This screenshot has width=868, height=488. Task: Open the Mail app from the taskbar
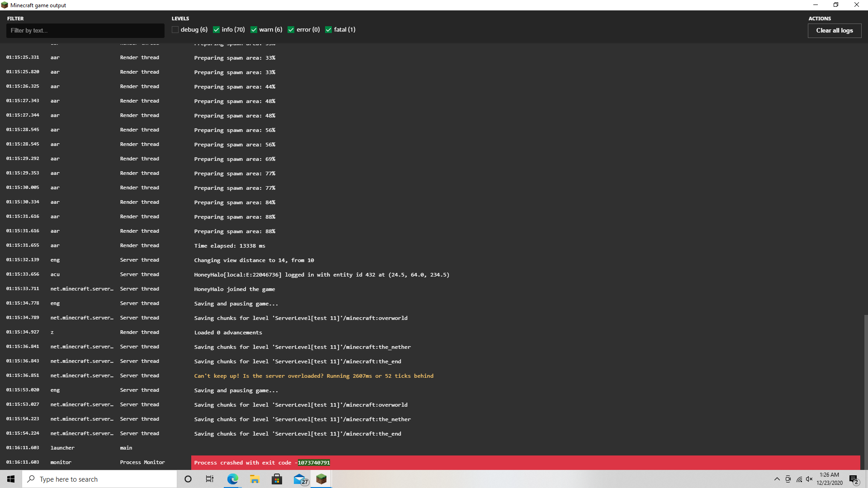[299, 479]
